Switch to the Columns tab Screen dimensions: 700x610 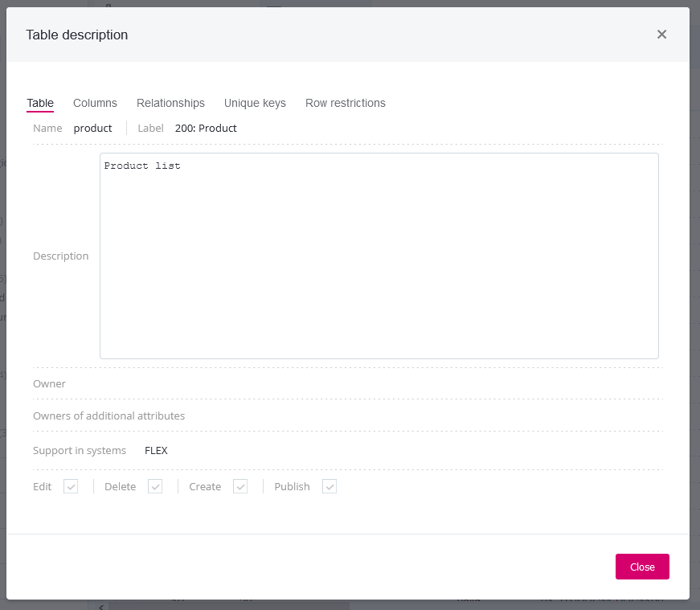(x=95, y=103)
